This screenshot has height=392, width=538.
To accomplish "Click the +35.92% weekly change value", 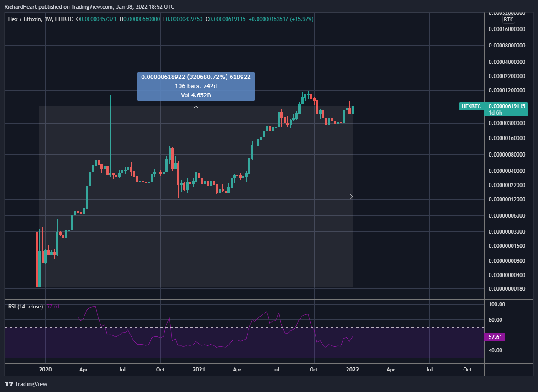I will pyautogui.click(x=302, y=19).
